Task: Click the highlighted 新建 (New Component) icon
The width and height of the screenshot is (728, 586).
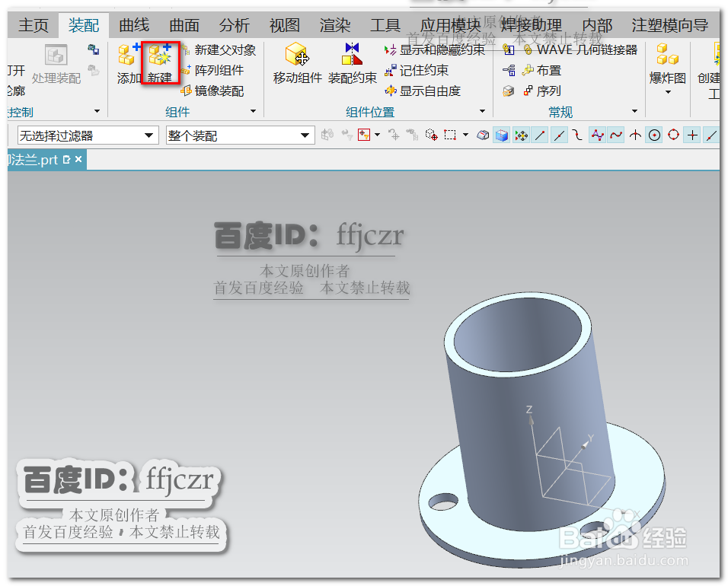Action: tap(160, 61)
